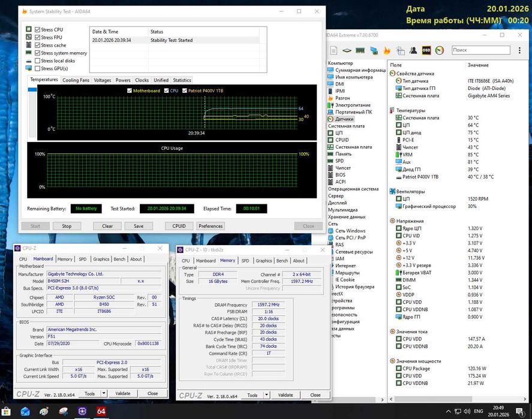Screen dimensions: 532x419
Task: Switch to AIDA64 via red 64 taskbar icon
Action: (101, 411)
